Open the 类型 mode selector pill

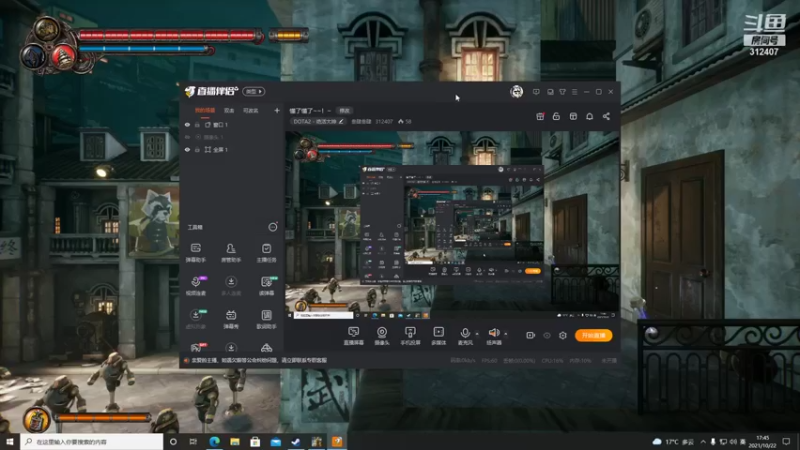pyautogui.click(x=254, y=91)
